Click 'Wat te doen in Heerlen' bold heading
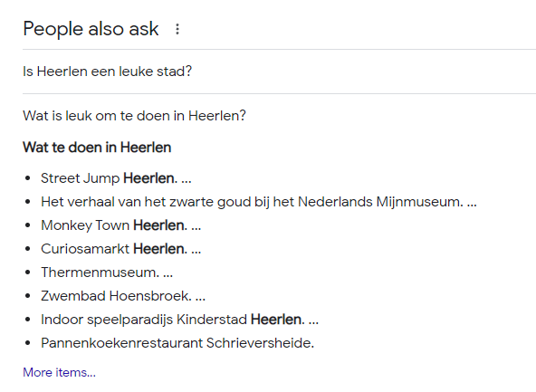536x392 pixels. point(97,148)
